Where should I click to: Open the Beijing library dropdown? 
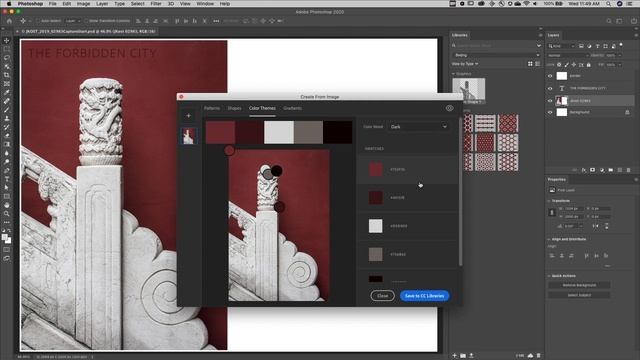496,55
